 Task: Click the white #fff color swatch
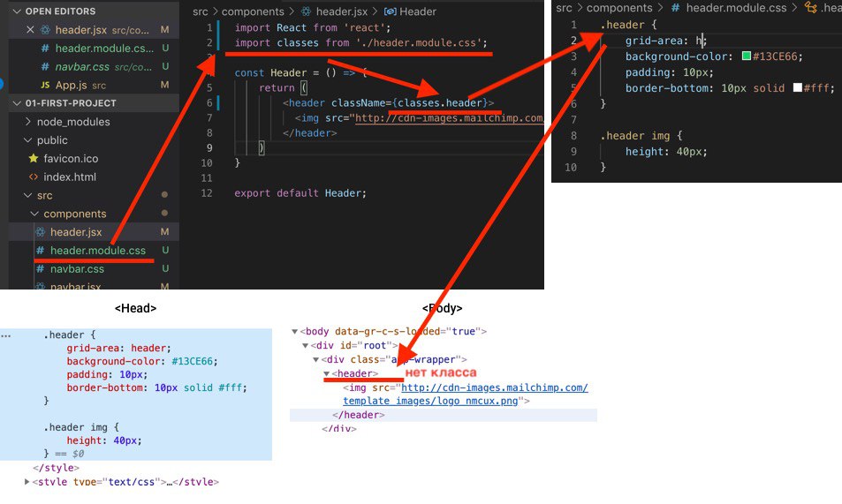[x=798, y=87]
